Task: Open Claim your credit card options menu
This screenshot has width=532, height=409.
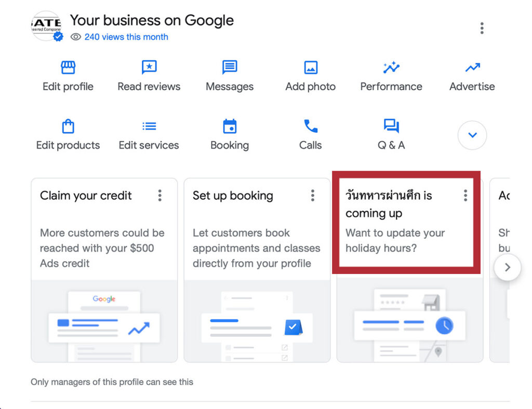Action: coord(160,195)
